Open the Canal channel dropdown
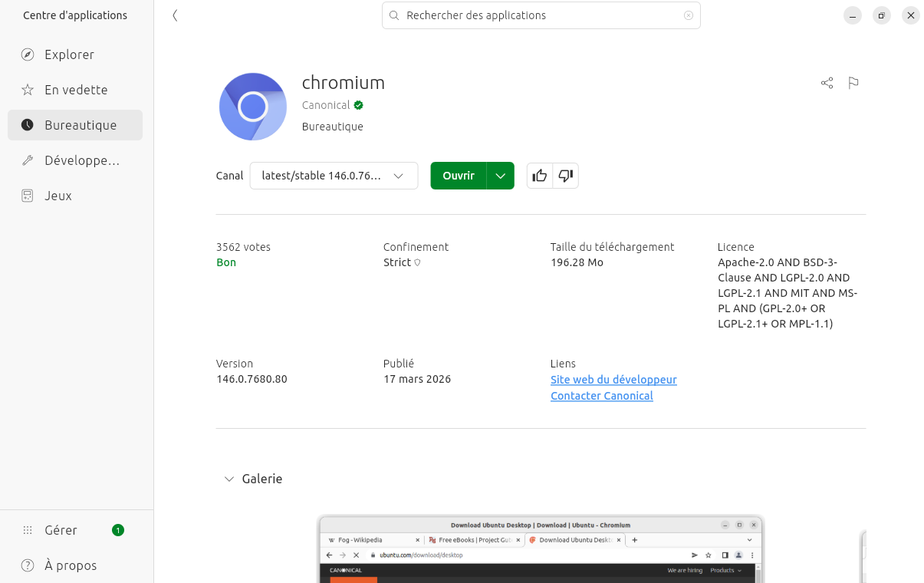The height and width of the screenshot is (583, 924). [x=334, y=176]
